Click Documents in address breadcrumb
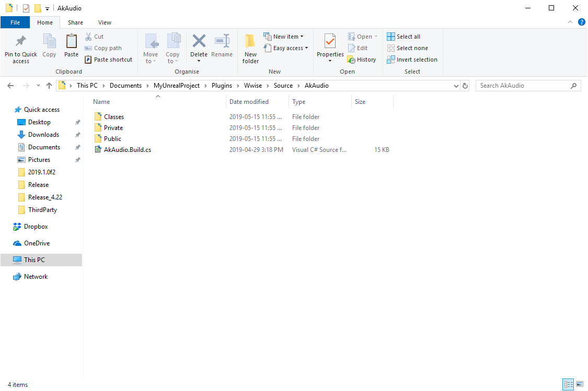588x391 pixels. [125, 86]
